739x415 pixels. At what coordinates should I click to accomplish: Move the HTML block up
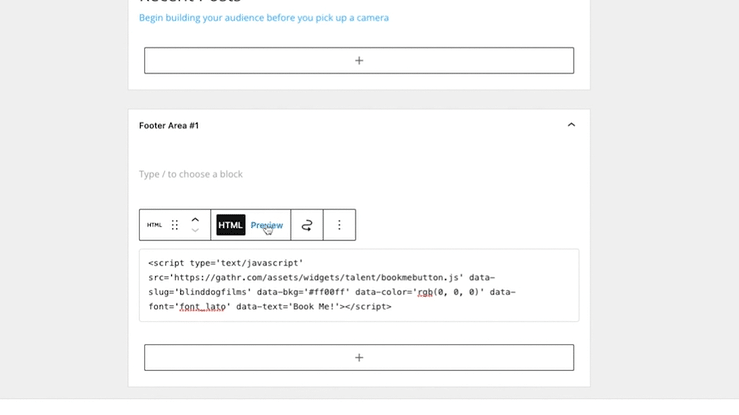195,219
